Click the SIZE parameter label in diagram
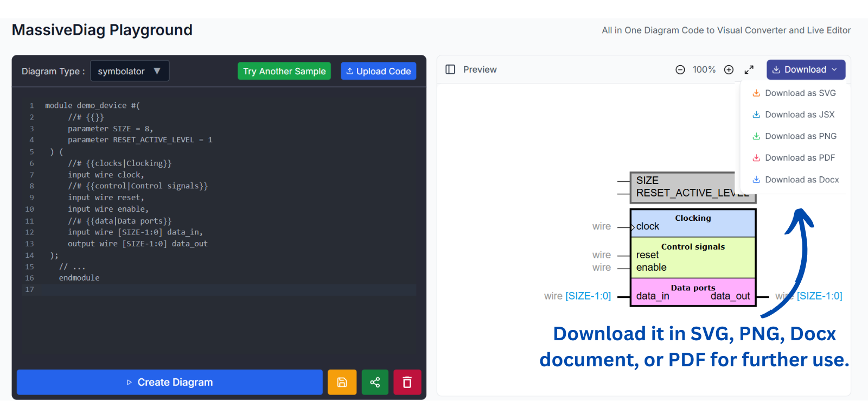The image size is (868, 407). (647, 180)
